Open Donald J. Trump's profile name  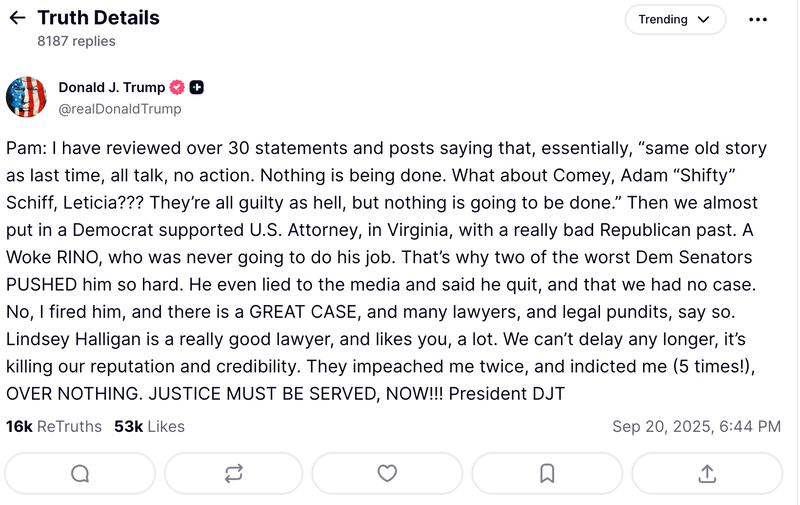pyautogui.click(x=111, y=87)
